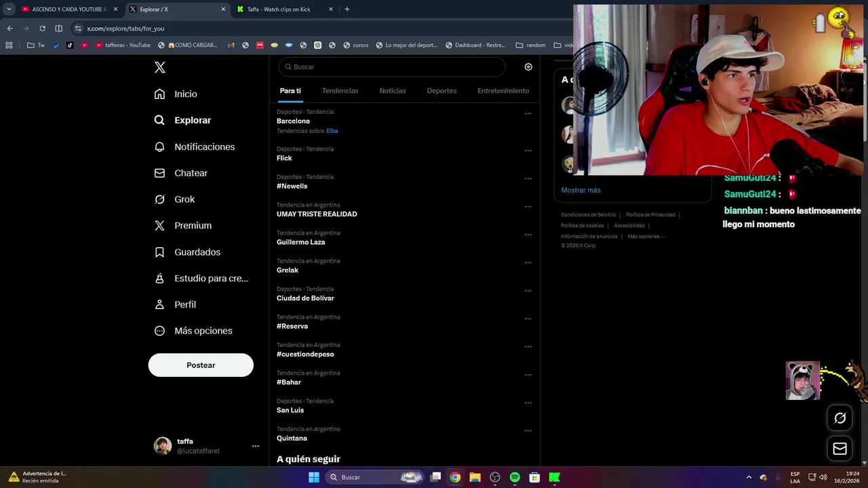
Task: Click the address bar URL
Action: 125,28
